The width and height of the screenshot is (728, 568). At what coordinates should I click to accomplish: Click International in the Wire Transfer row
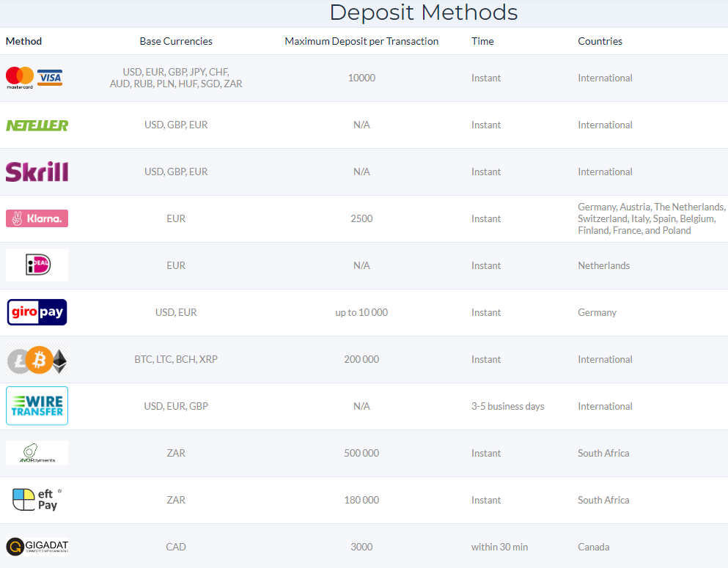click(605, 406)
